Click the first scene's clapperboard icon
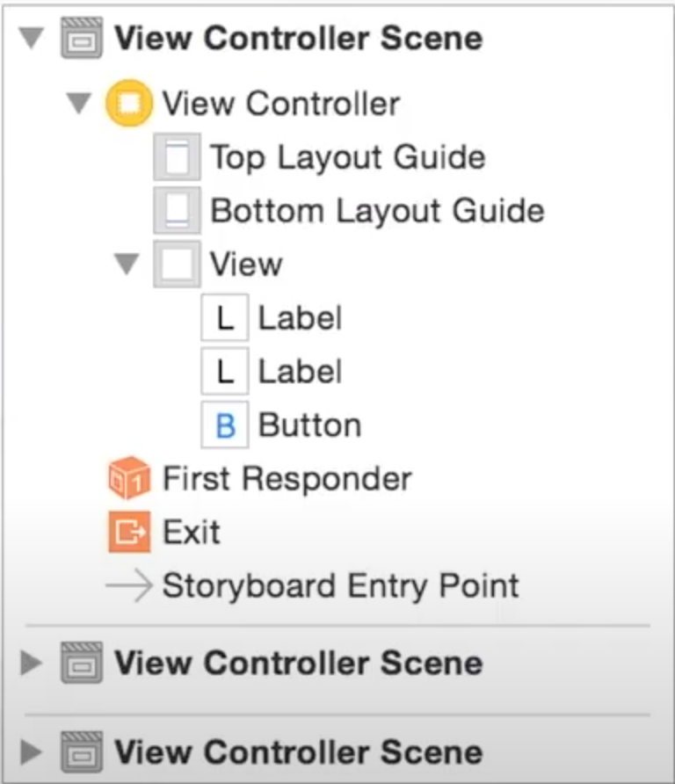The image size is (675, 784). [81, 40]
